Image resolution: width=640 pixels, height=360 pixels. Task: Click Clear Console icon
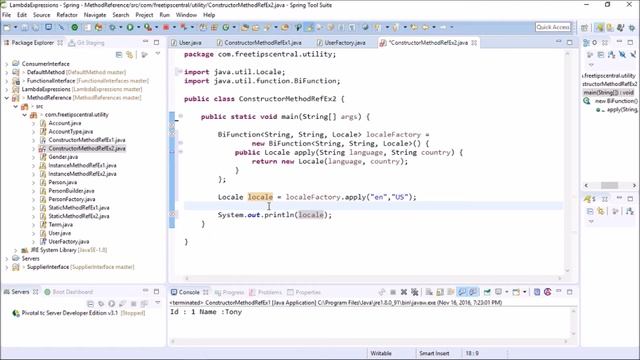coord(429,292)
